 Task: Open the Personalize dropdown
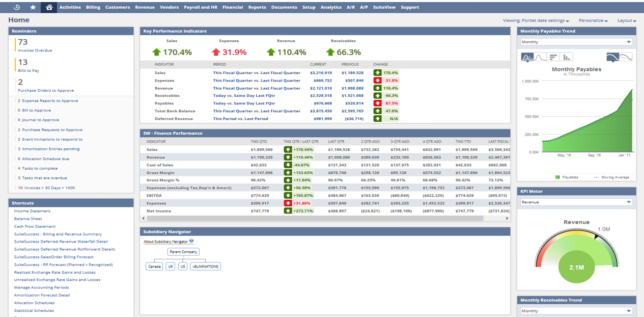pyautogui.click(x=593, y=21)
